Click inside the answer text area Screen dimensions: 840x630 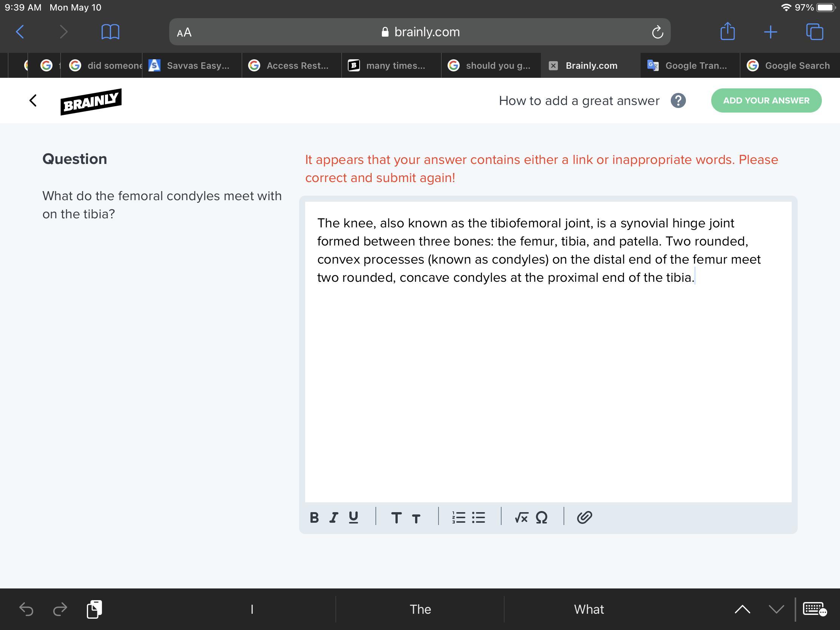548,380
